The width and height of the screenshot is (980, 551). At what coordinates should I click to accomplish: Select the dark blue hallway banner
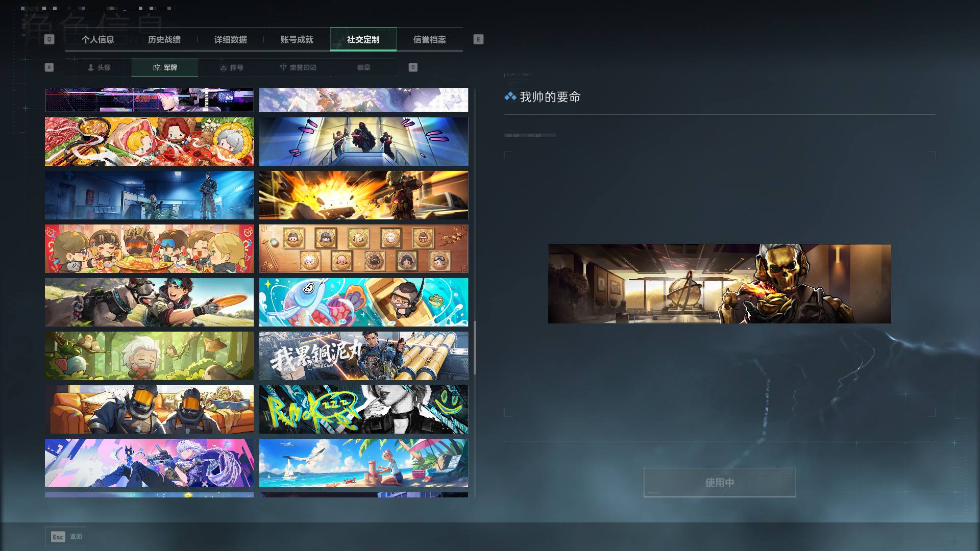[149, 195]
